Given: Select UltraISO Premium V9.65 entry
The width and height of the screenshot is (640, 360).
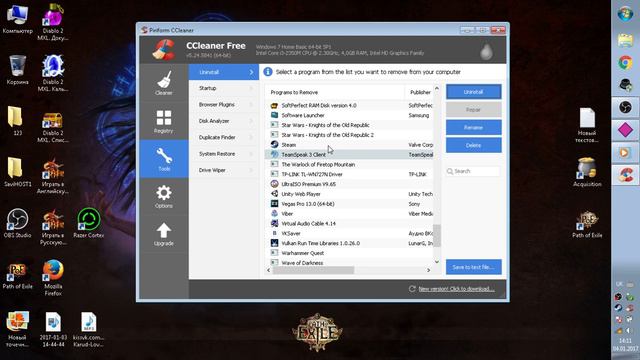Looking at the screenshot, I should [349, 184].
